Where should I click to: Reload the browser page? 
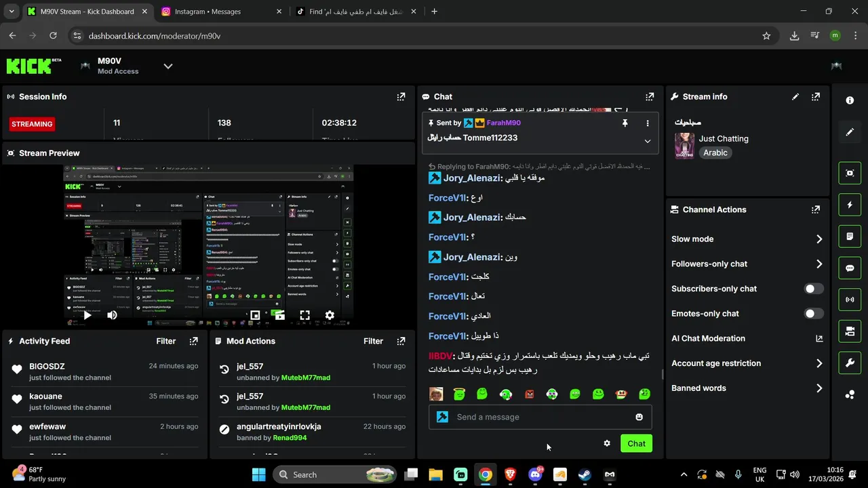pyautogui.click(x=54, y=36)
